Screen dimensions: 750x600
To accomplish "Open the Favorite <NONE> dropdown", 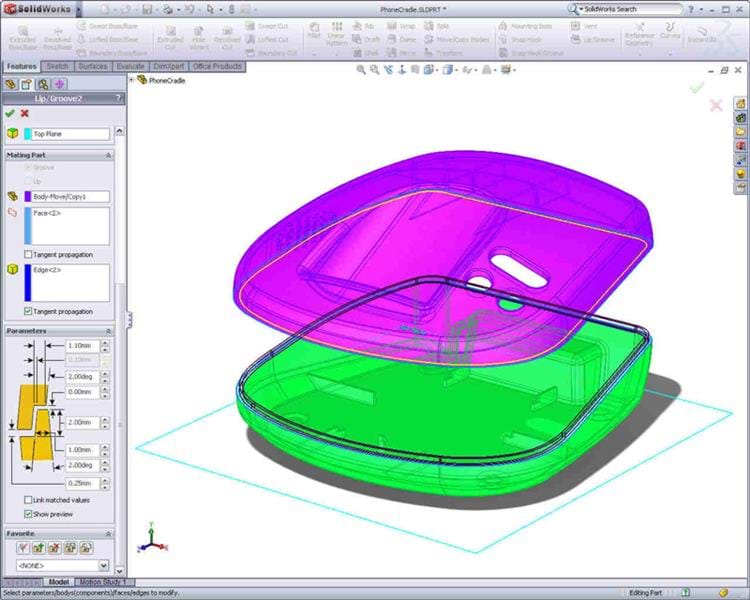I will pyautogui.click(x=105, y=566).
